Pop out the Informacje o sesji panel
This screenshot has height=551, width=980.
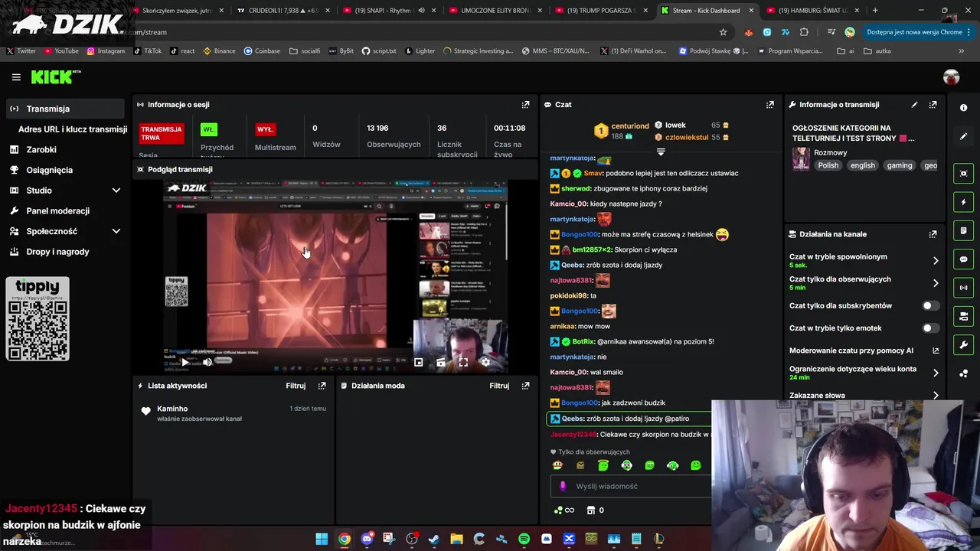[x=525, y=105]
